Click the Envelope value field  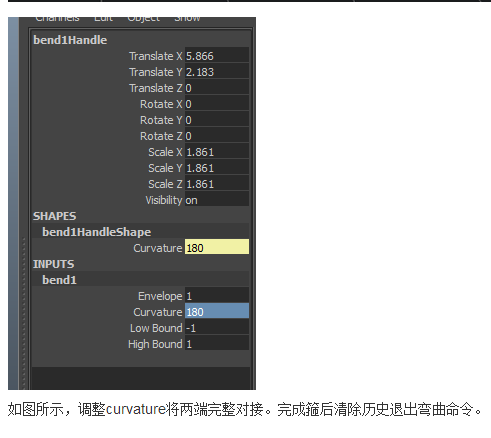(x=217, y=296)
